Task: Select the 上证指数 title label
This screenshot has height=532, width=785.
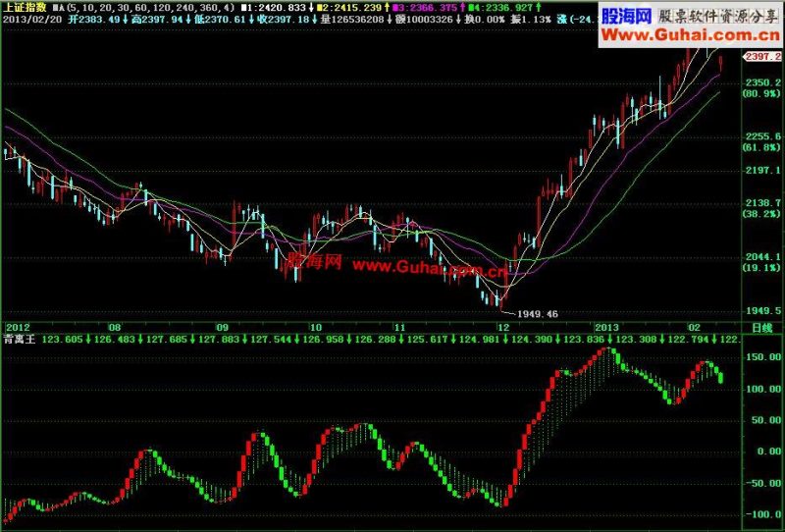Action: point(25,8)
